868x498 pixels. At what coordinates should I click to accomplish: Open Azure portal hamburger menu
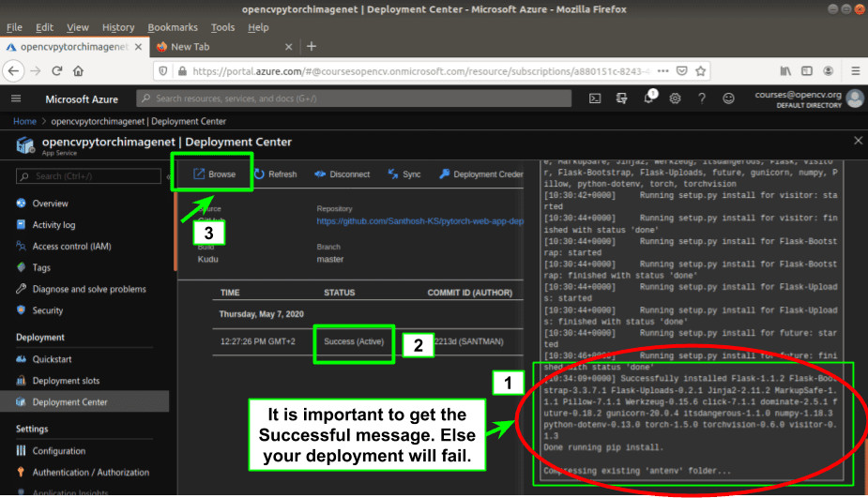pos(16,98)
